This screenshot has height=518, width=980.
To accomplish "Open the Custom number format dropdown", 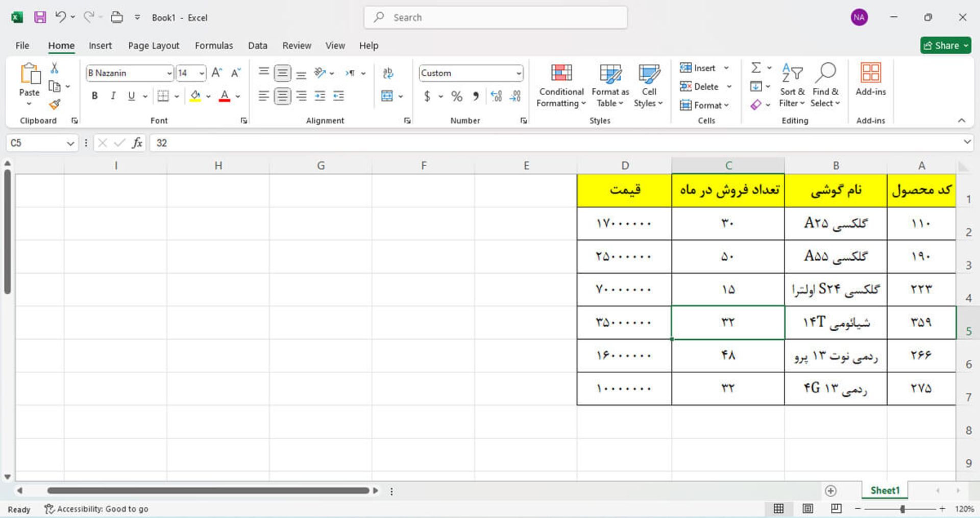I will tap(519, 74).
